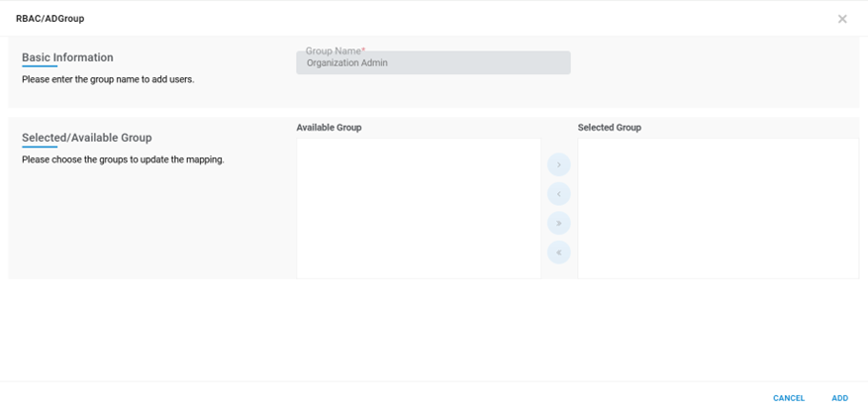Screen dimensions: 868x415
Task: Click the Selected Group column label
Action: [x=610, y=128]
